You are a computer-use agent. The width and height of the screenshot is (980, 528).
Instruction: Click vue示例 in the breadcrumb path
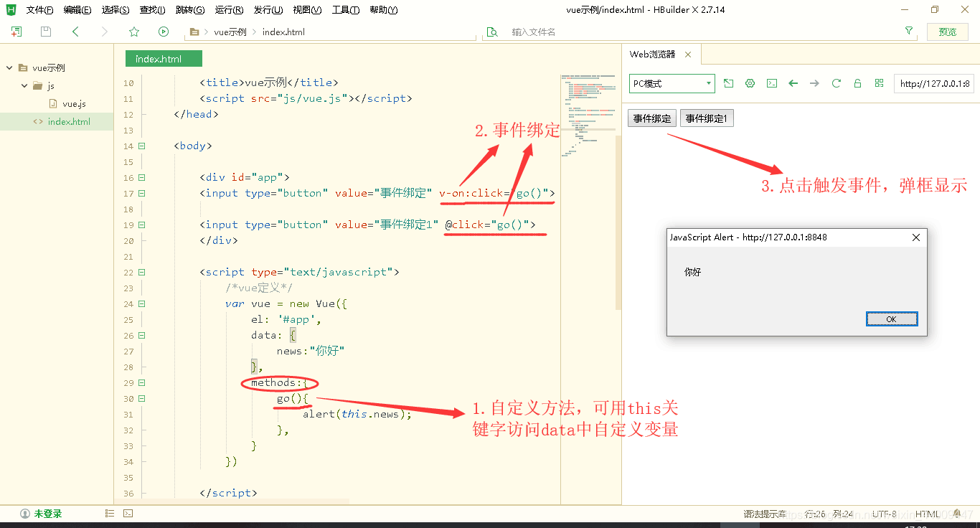click(x=230, y=32)
